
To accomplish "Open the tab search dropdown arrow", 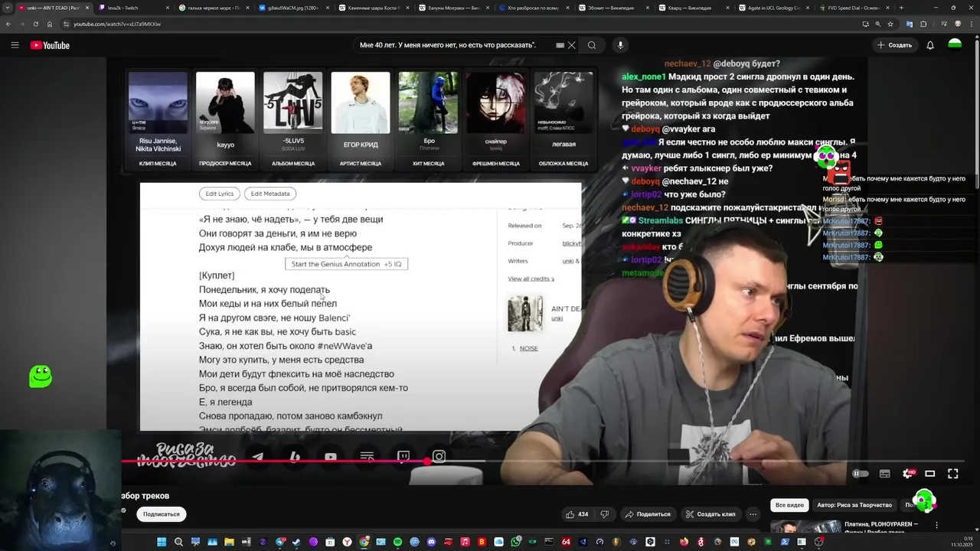I will [8, 8].
